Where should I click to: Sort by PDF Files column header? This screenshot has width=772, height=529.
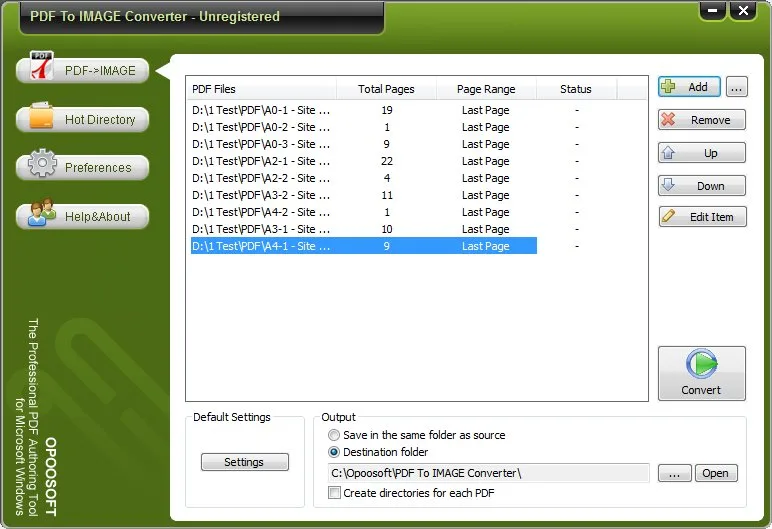[x=261, y=89]
